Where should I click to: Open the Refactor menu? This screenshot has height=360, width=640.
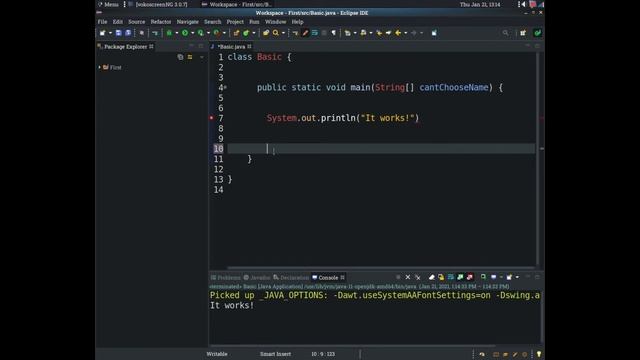(161, 22)
